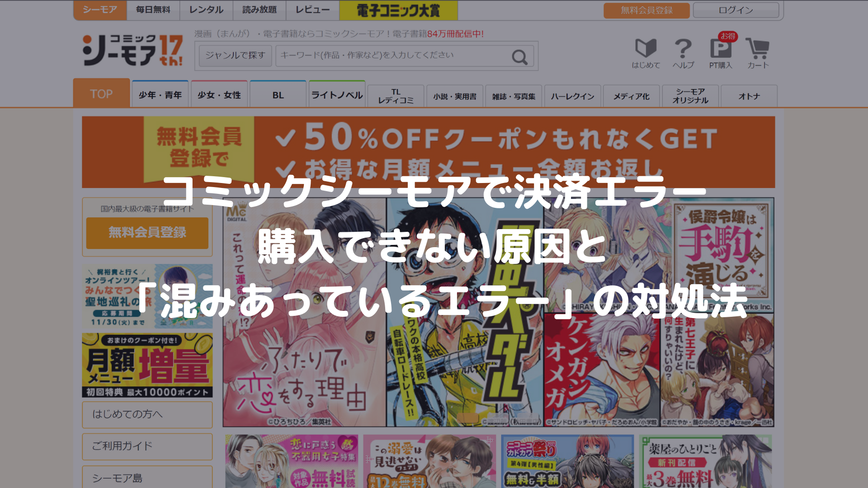Select the オトナ category tab
The width and height of the screenshot is (868, 488).
pos(749,96)
